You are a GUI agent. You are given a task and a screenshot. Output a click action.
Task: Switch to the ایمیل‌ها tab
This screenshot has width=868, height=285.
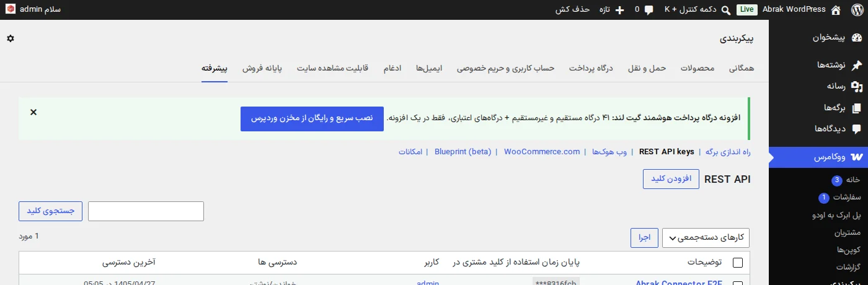point(429,68)
